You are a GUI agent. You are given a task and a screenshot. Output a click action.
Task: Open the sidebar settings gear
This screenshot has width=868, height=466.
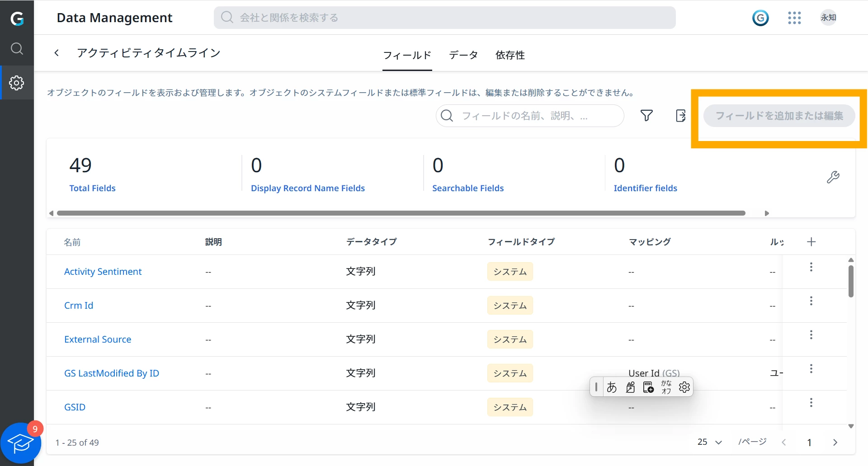tap(17, 83)
